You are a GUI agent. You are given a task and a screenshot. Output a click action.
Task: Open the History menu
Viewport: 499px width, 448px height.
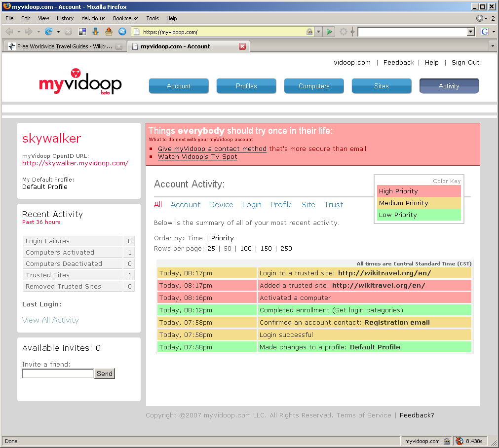point(65,18)
